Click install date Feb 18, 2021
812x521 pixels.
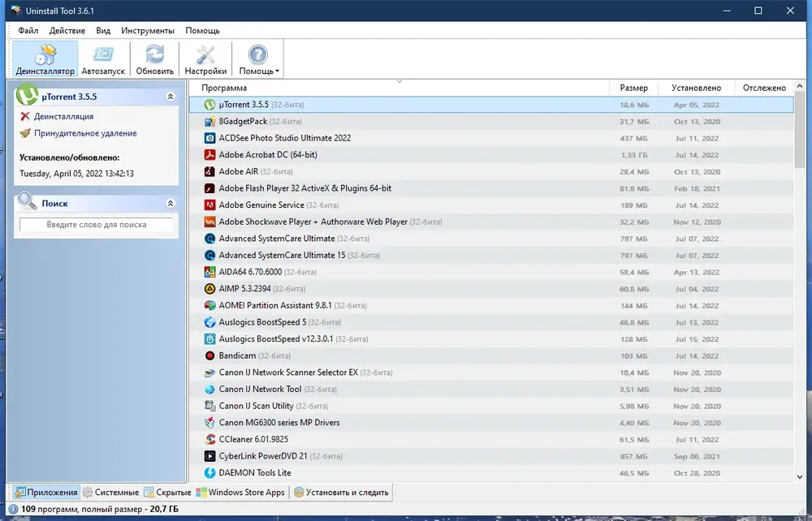(x=697, y=189)
